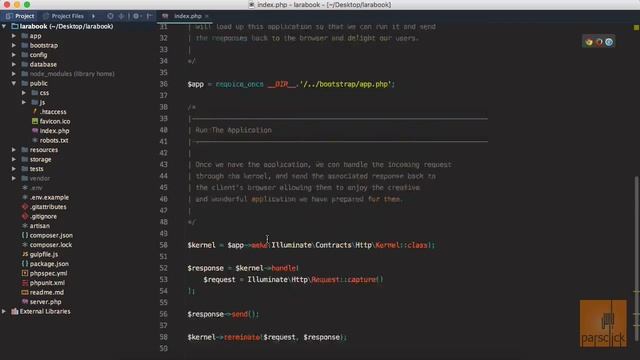Switch to the Project Files tab

[63, 16]
